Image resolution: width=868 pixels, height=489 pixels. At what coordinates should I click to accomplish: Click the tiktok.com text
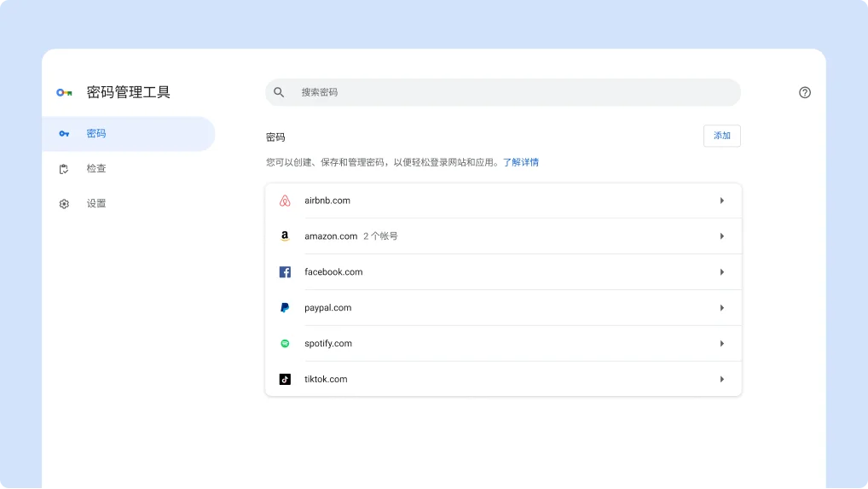pyautogui.click(x=326, y=380)
